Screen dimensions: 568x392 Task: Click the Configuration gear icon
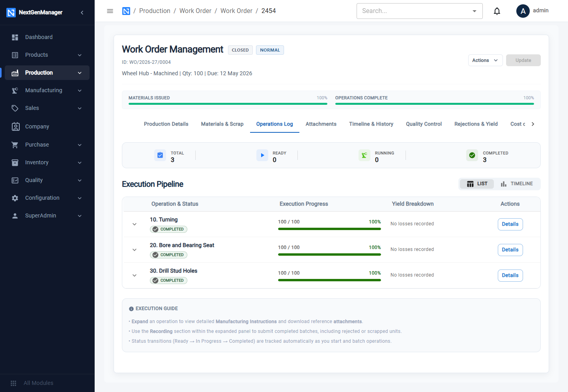15,198
